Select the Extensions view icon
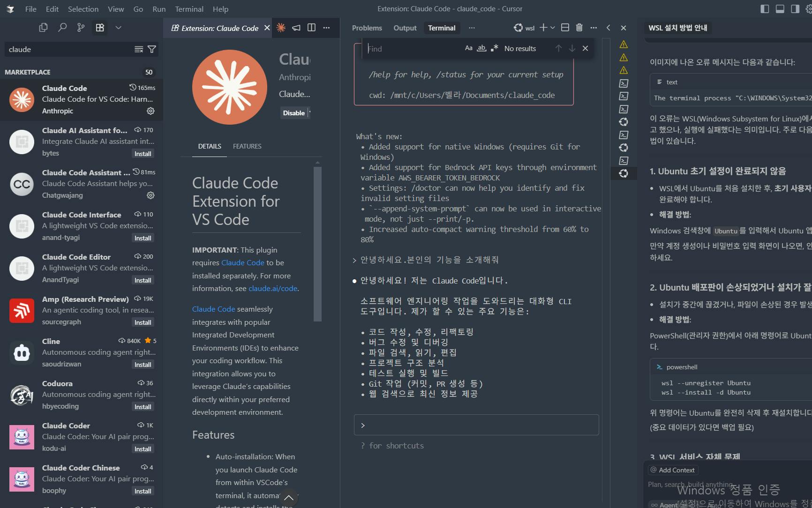The height and width of the screenshot is (508, 812). click(x=100, y=28)
